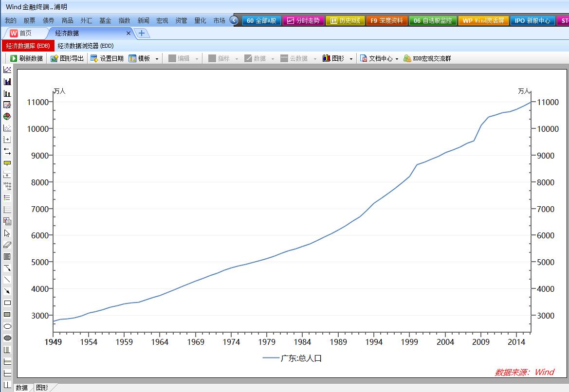Viewport: 569px width, 392px height.
Task: Choose the hollow ellipse drawing tool
Action: click(7, 326)
